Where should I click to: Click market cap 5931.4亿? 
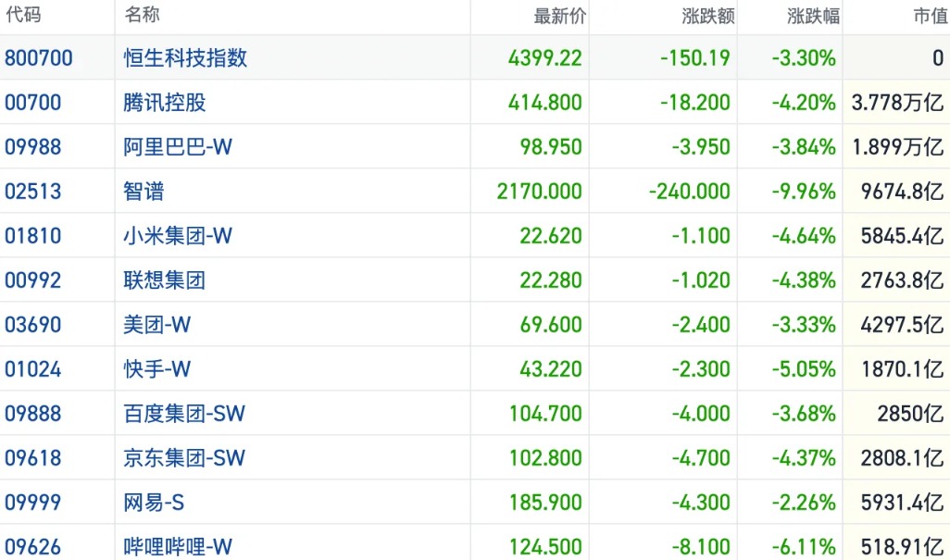click(x=903, y=503)
